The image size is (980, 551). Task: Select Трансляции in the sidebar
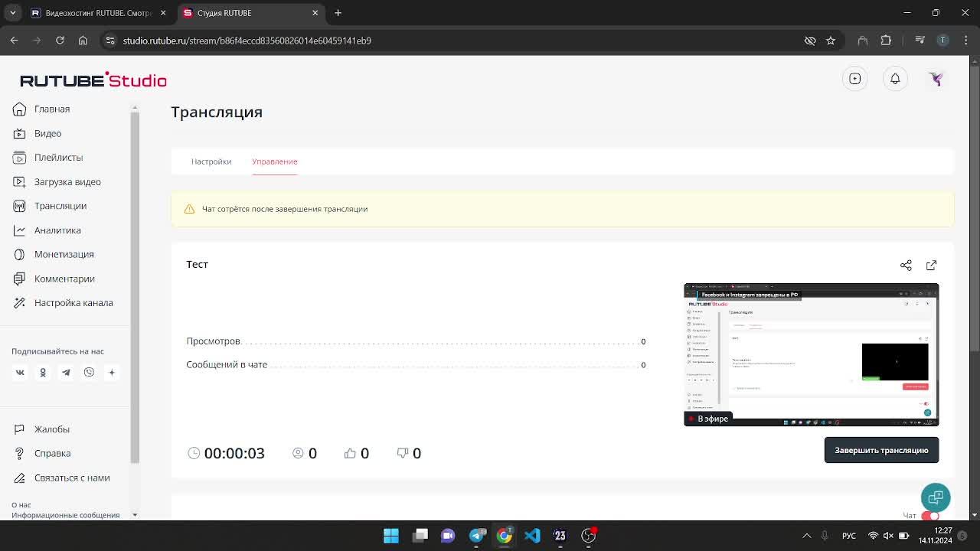pyautogui.click(x=50, y=206)
